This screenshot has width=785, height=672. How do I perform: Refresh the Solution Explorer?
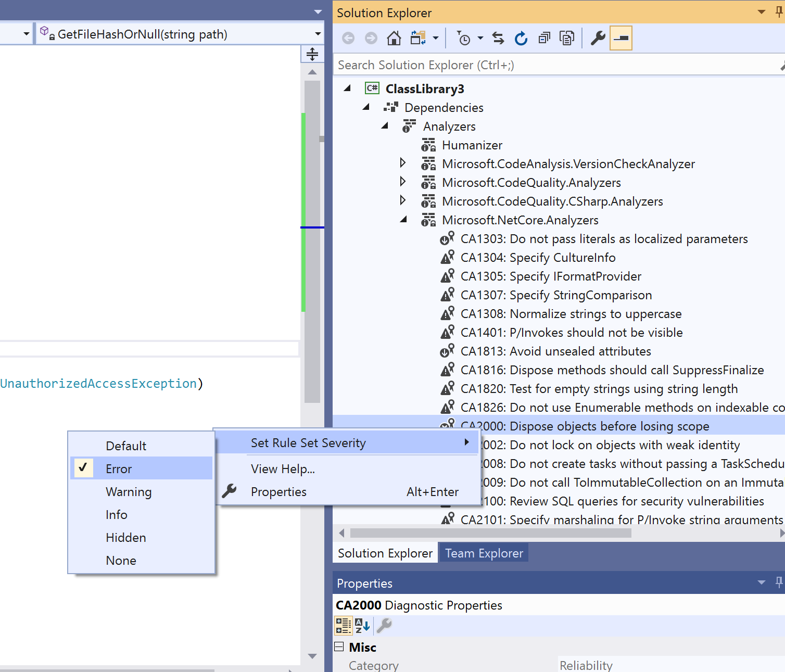coord(521,37)
